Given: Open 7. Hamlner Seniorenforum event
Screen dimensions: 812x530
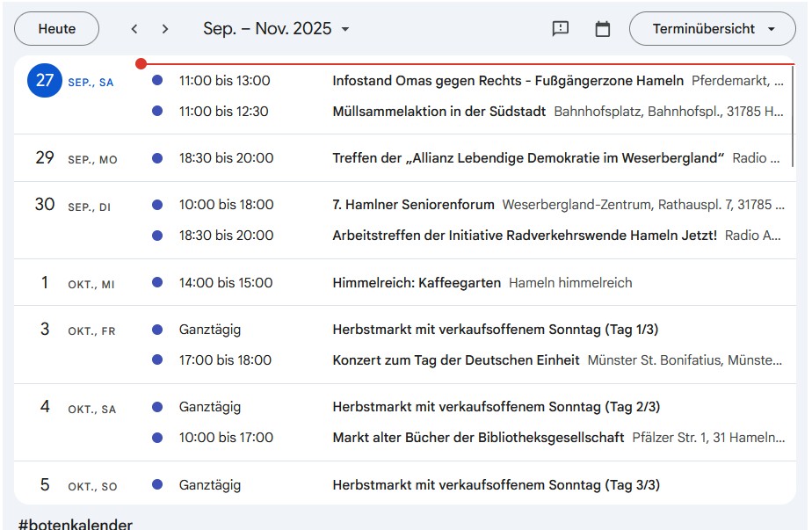Looking at the screenshot, I should tap(413, 205).
